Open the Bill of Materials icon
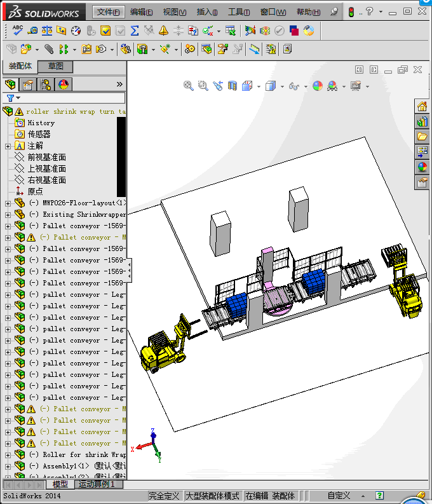Screen dimensions: 432x504 (x=207, y=49)
